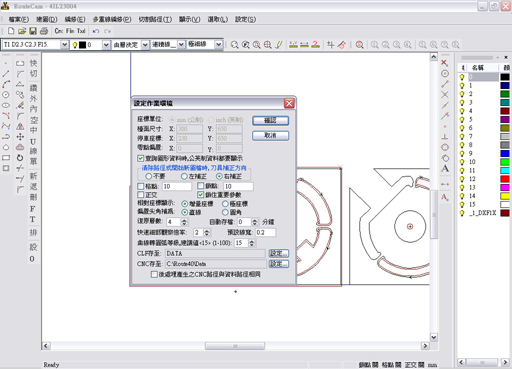Click the New file icon in toolbar
The width and height of the screenshot is (512, 369).
(x=11, y=31)
